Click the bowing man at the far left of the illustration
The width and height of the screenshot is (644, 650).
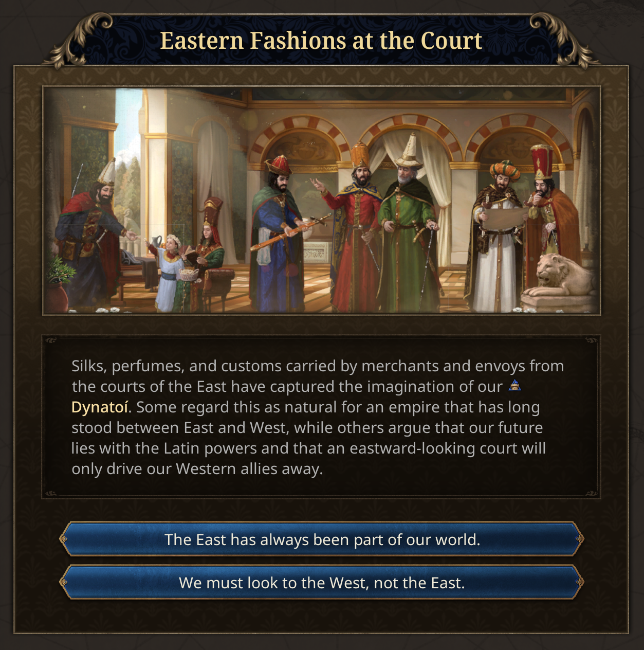click(93, 231)
